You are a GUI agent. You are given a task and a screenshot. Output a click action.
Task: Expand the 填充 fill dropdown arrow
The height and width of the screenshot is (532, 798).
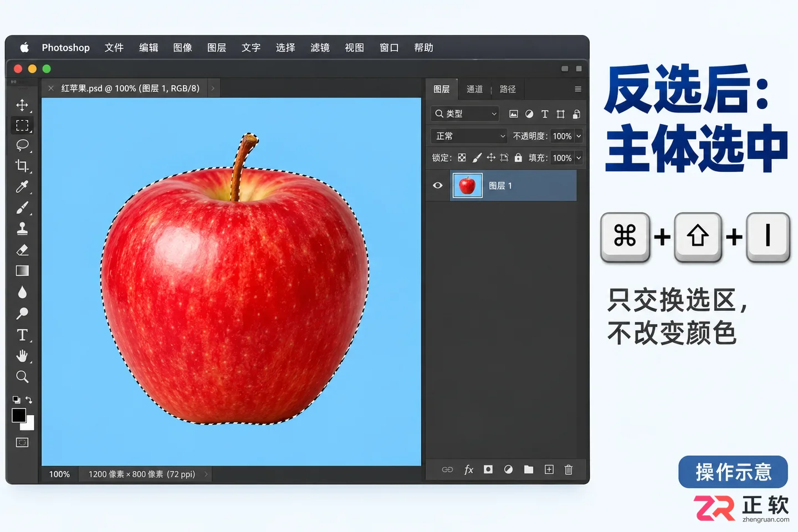coord(579,158)
